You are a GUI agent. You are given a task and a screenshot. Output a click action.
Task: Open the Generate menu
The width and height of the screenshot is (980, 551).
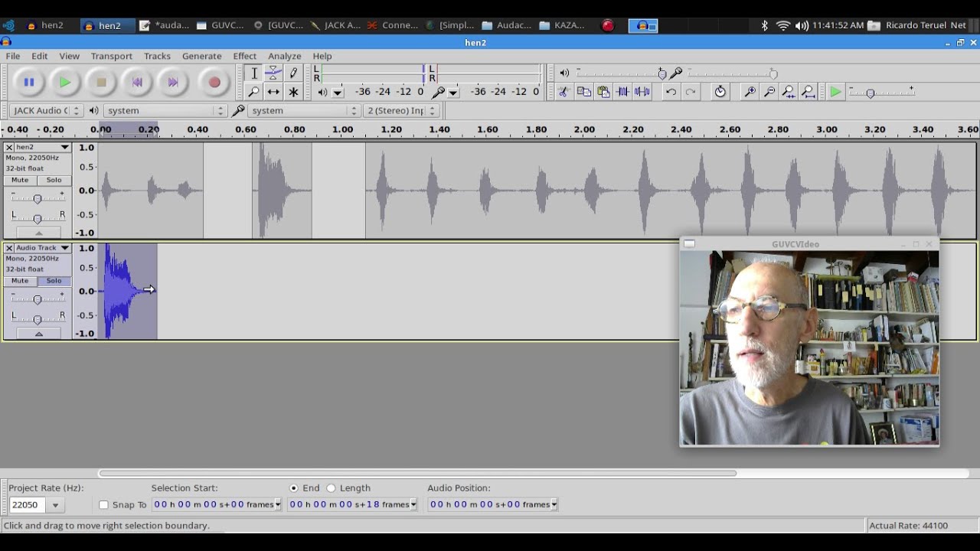point(202,56)
